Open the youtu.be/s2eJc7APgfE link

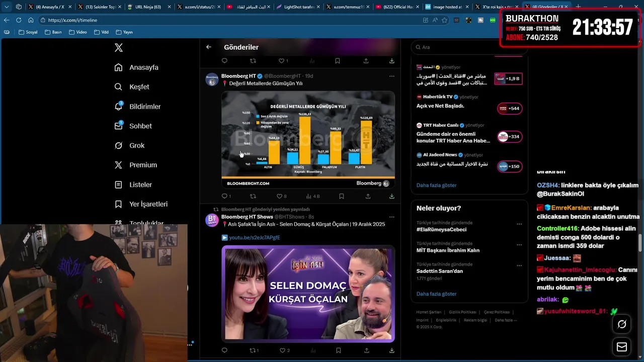(255, 237)
